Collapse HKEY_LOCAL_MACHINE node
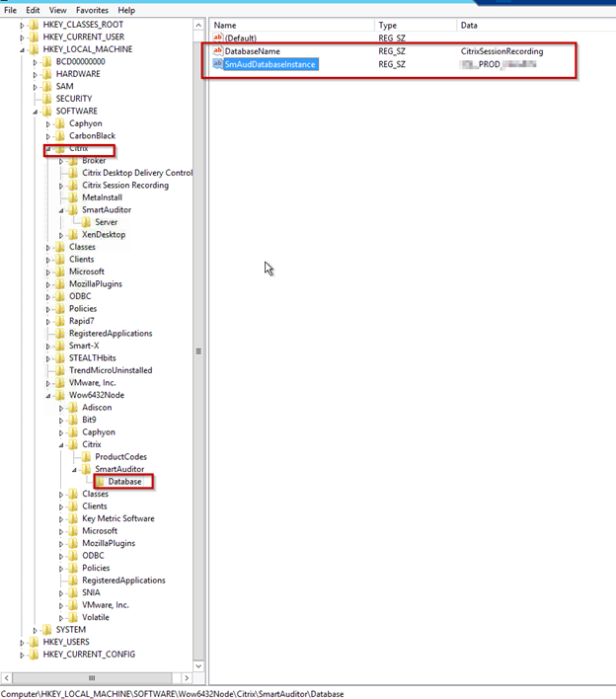 click(x=22, y=50)
